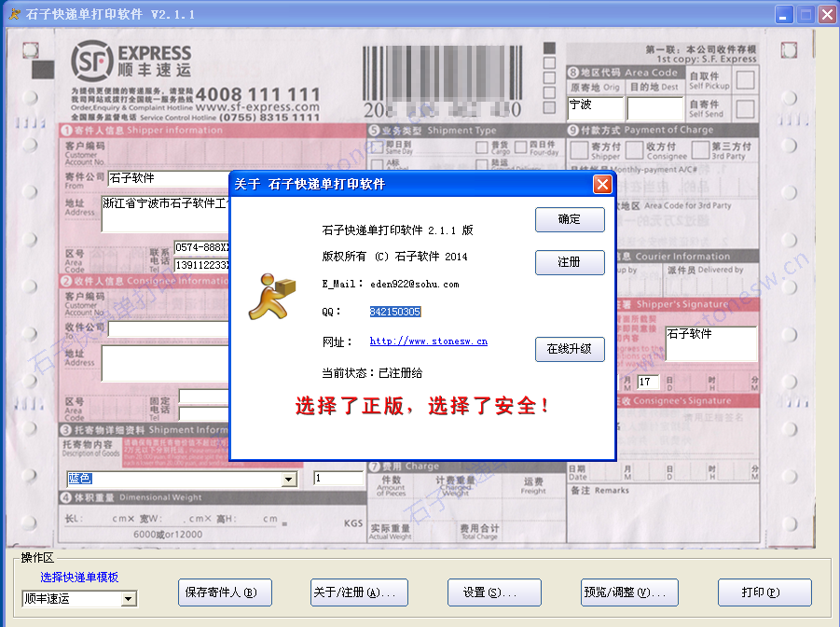Click the day field showing 17
This screenshot has width=840, height=627.
(648, 382)
